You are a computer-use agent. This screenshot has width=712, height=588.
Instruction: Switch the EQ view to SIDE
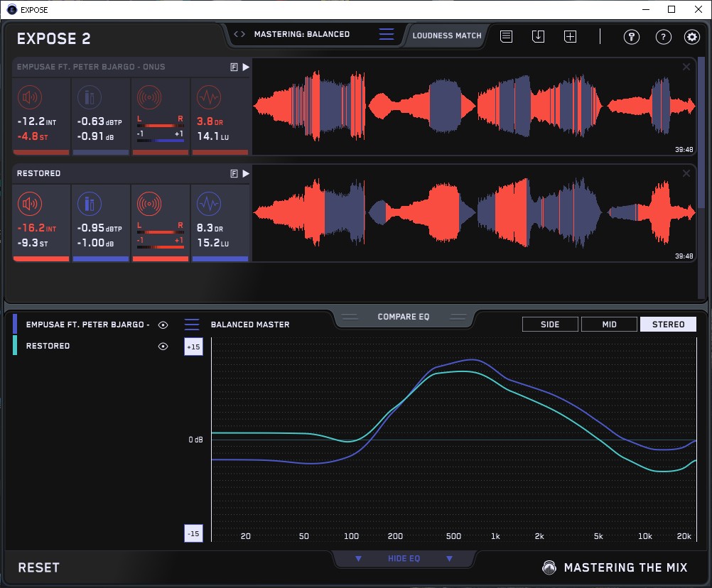(x=550, y=325)
